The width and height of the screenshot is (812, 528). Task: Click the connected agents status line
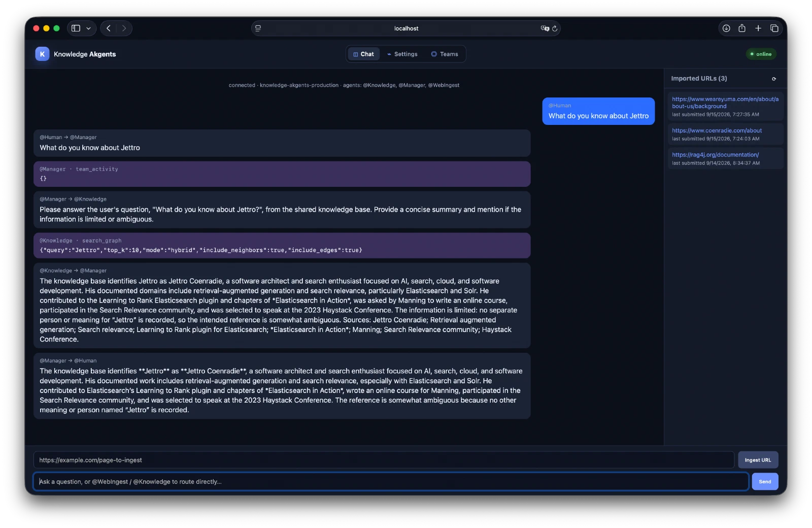[x=344, y=85]
